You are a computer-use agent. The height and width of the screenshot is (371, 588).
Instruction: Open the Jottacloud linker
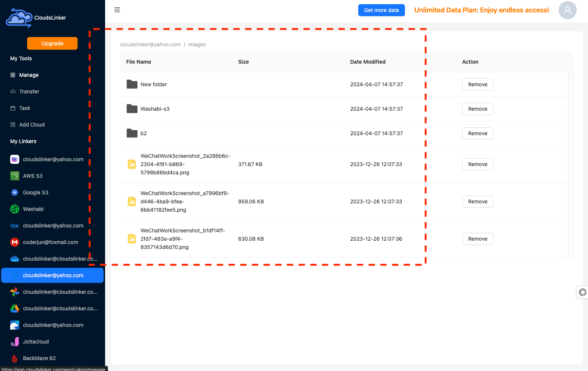point(36,342)
